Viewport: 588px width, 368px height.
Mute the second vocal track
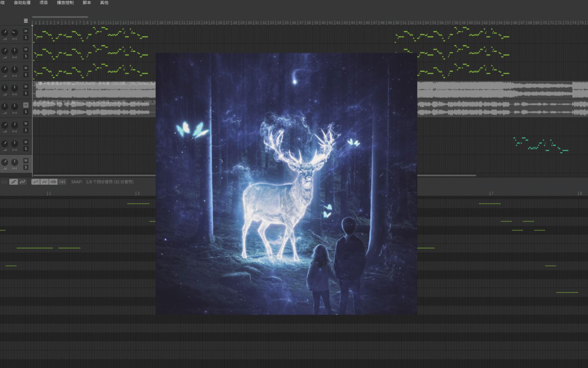pyautogui.click(x=26, y=49)
